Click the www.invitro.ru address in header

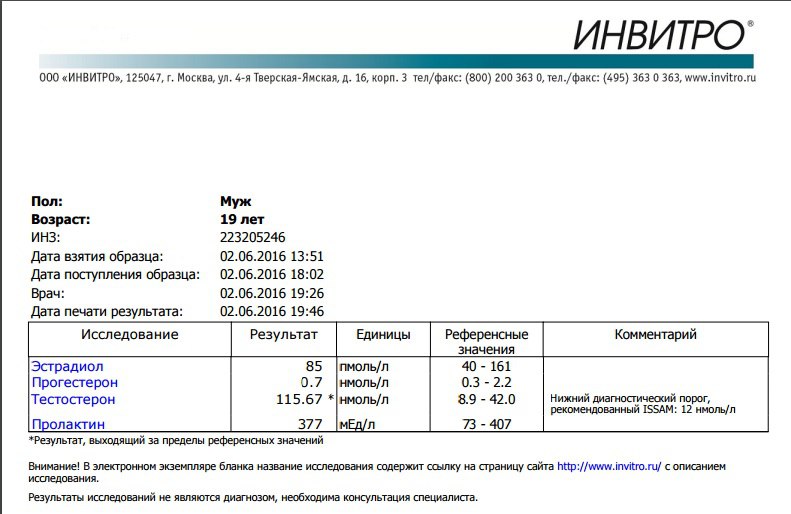tap(720, 78)
